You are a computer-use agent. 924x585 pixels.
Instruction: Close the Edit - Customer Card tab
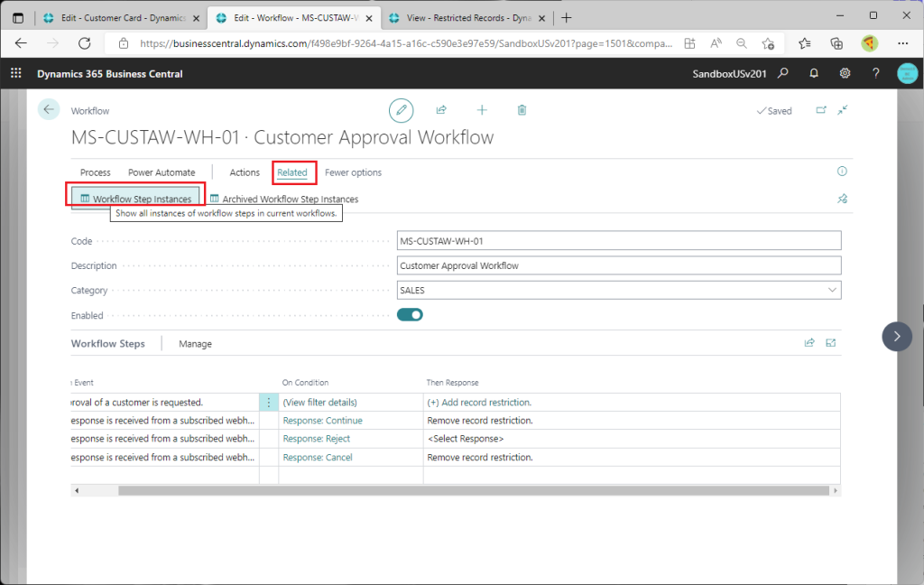196,18
